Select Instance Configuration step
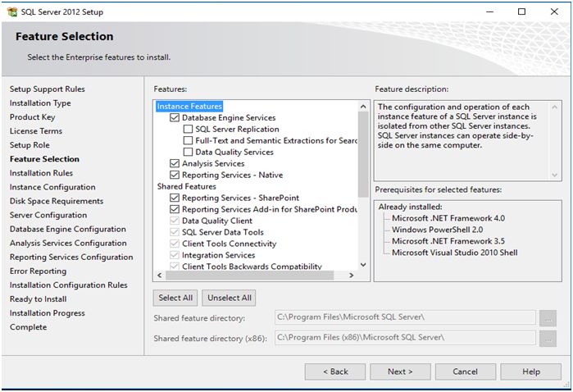 coord(52,187)
